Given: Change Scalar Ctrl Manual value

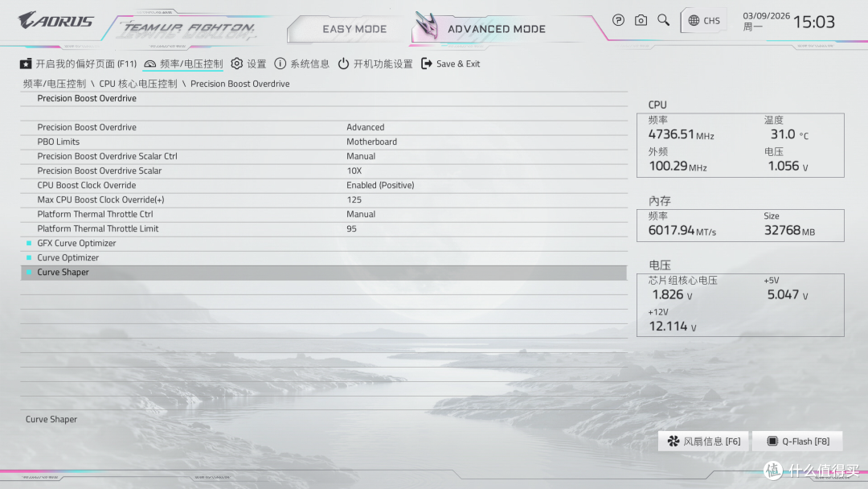Looking at the screenshot, I should [361, 156].
